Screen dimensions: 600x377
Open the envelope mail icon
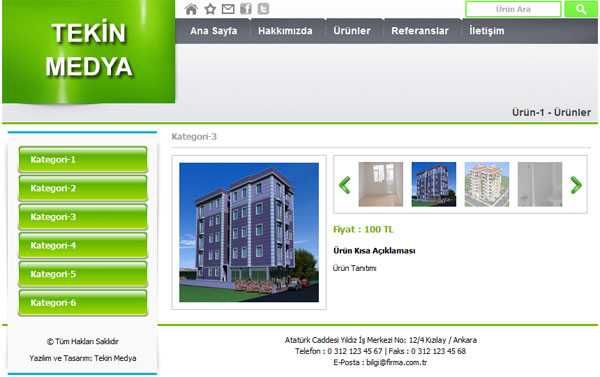228,9
